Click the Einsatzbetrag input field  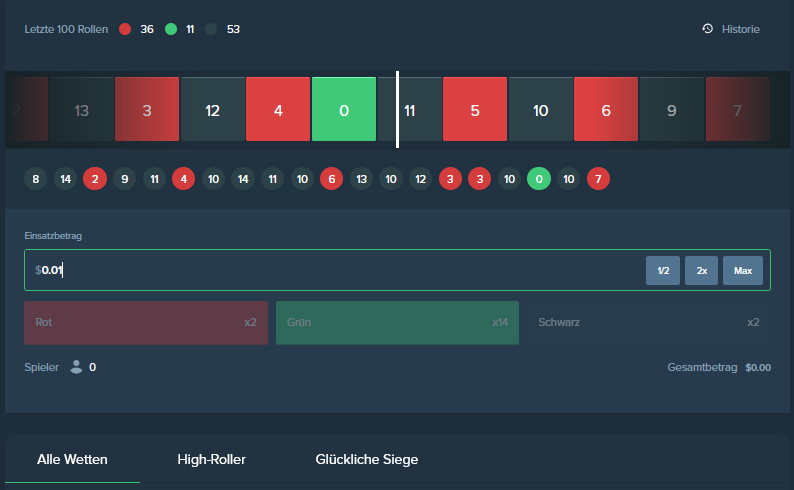(x=330, y=270)
